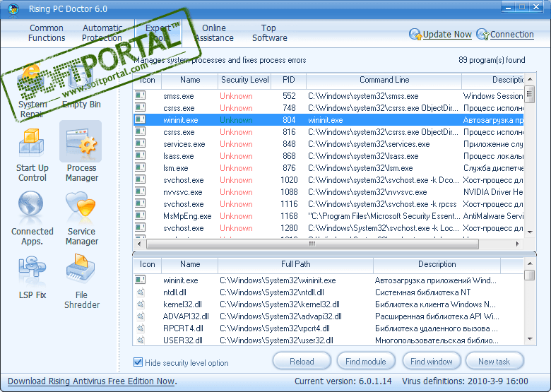Click the Update Now link
551x392 pixels.
(x=447, y=35)
